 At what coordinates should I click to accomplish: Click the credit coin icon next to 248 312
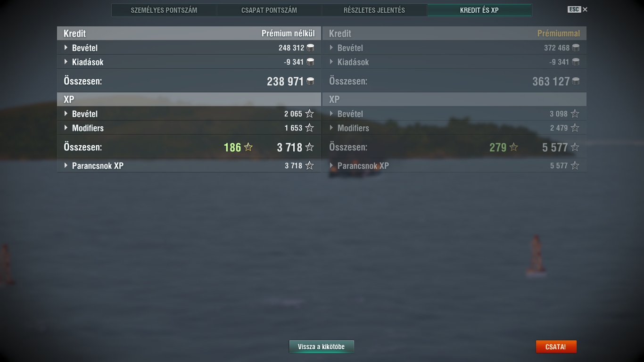point(310,48)
